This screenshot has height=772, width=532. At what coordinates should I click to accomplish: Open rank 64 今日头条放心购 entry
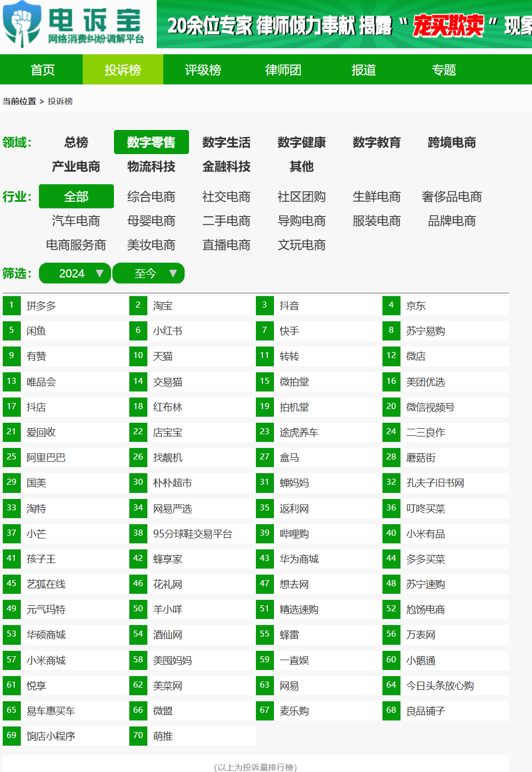pyautogui.click(x=445, y=686)
